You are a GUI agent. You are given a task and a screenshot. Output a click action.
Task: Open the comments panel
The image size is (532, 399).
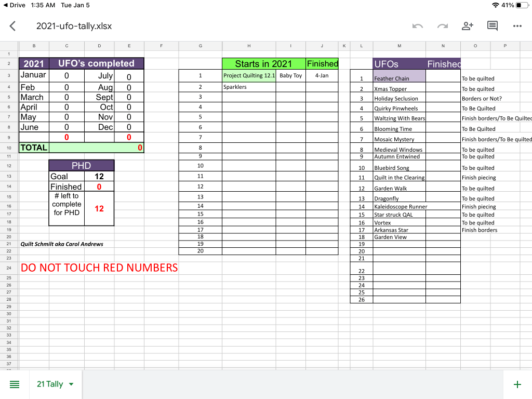(493, 26)
